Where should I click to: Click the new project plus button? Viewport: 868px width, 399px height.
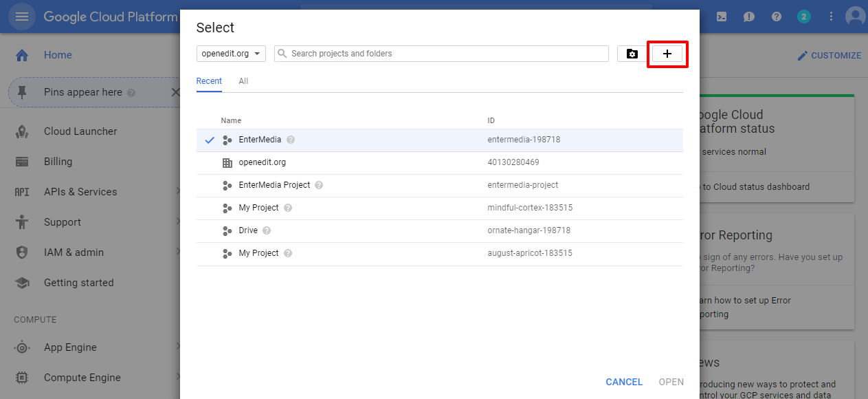(667, 54)
